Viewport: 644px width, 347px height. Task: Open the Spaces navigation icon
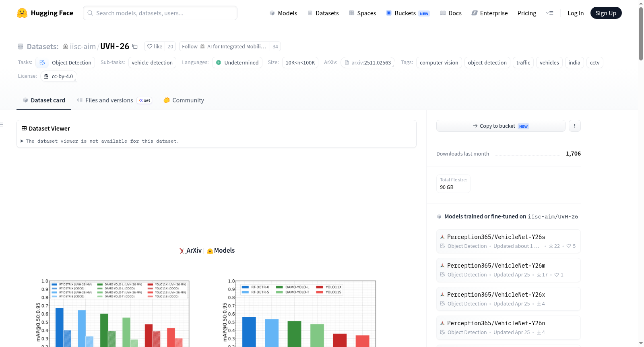[352, 13]
